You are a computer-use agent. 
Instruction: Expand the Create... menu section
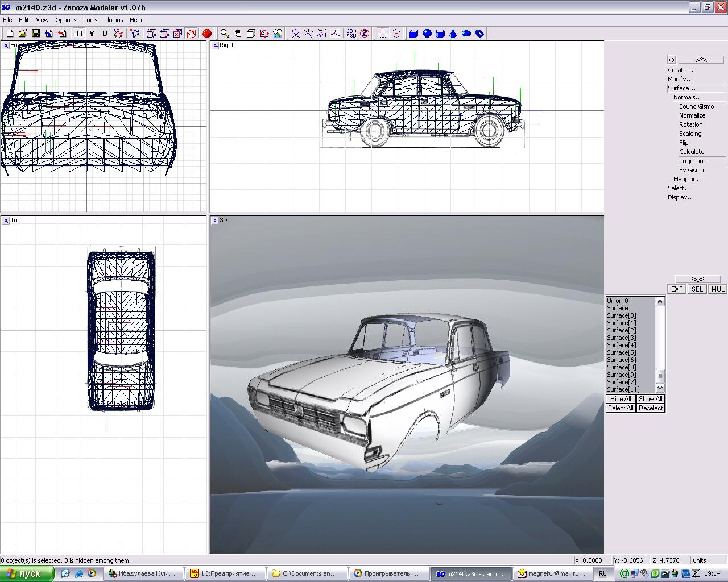(680, 70)
